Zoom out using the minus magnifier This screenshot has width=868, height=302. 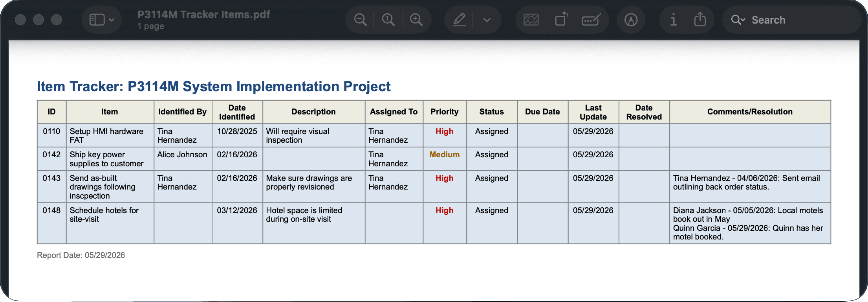coord(360,20)
